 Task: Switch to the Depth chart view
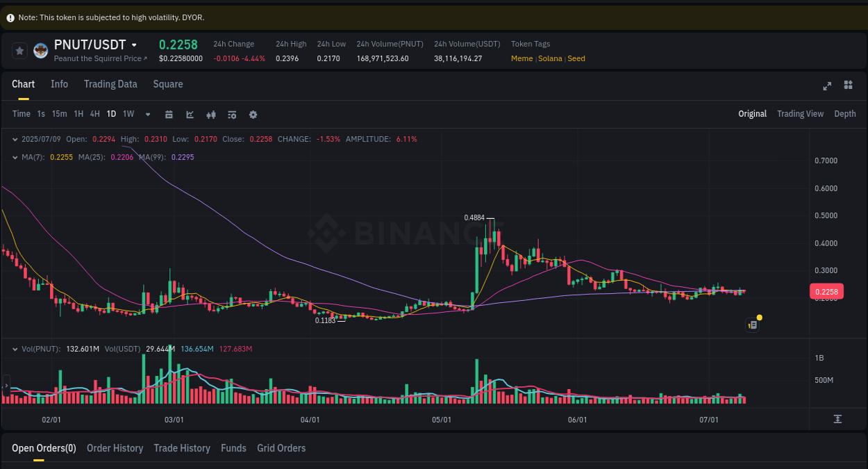click(845, 113)
